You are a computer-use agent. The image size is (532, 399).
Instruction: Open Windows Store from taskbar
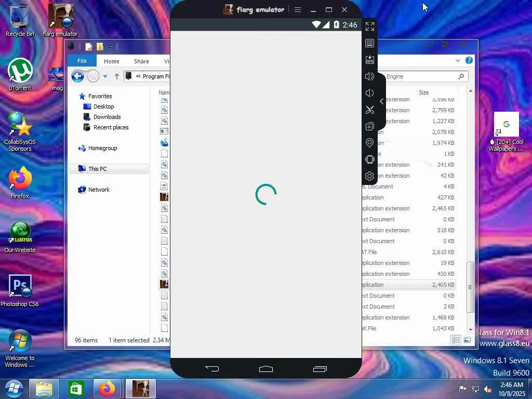(x=76, y=389)
